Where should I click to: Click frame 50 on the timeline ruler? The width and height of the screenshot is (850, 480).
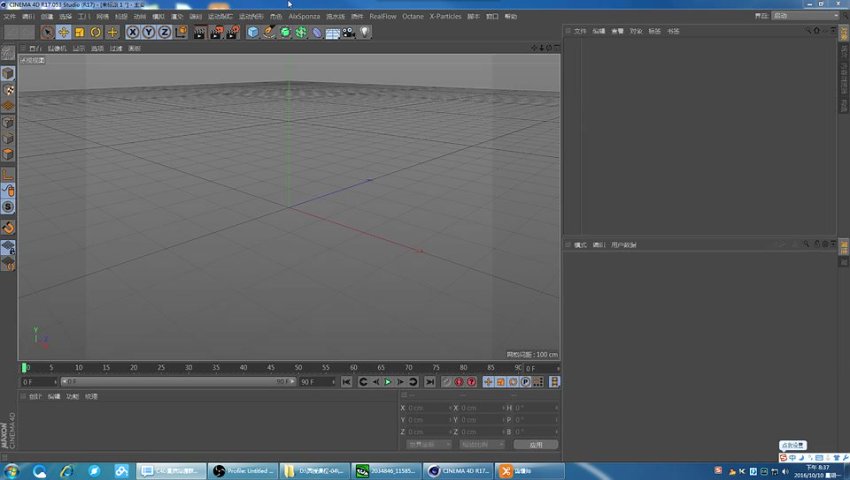[298, 367]
